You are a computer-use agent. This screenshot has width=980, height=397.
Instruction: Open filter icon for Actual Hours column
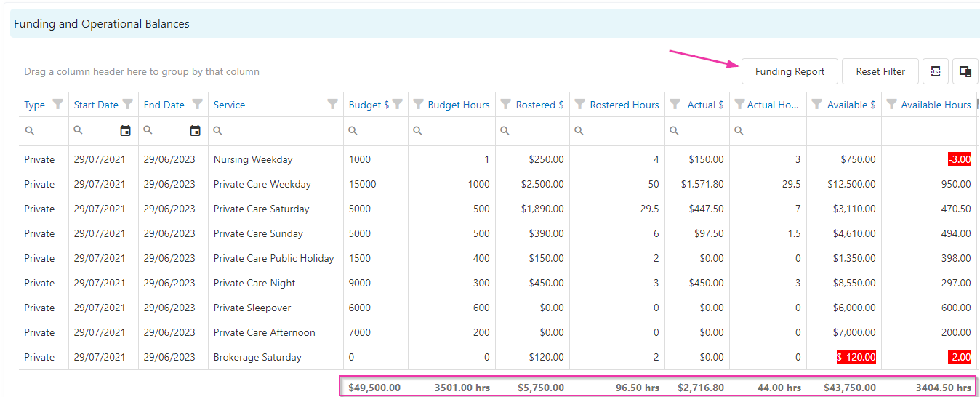[739, 104]
